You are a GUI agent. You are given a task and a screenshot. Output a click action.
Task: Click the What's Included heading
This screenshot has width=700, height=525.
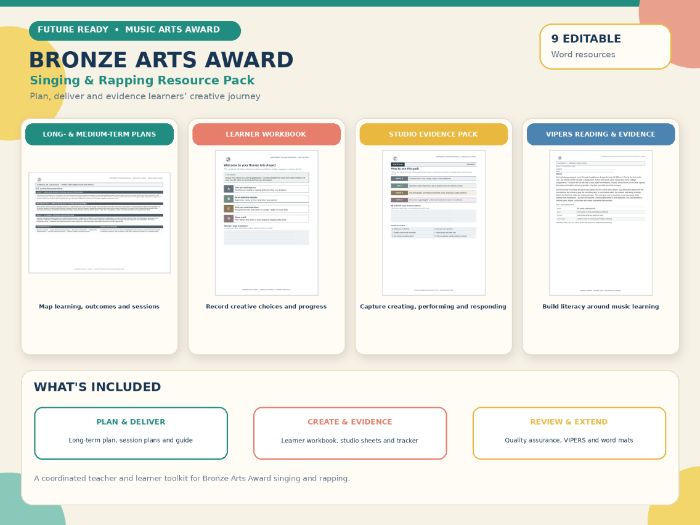coord(97,387)
